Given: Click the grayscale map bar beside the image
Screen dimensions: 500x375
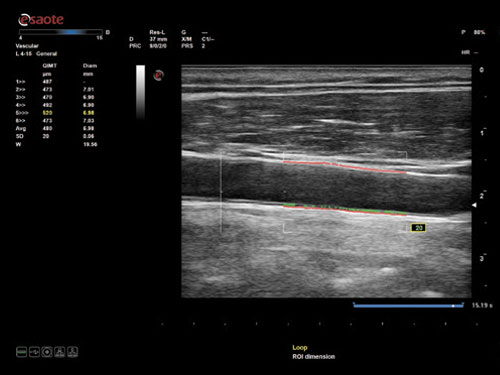Looking at the screenshot, I should [x=140, y=92].
